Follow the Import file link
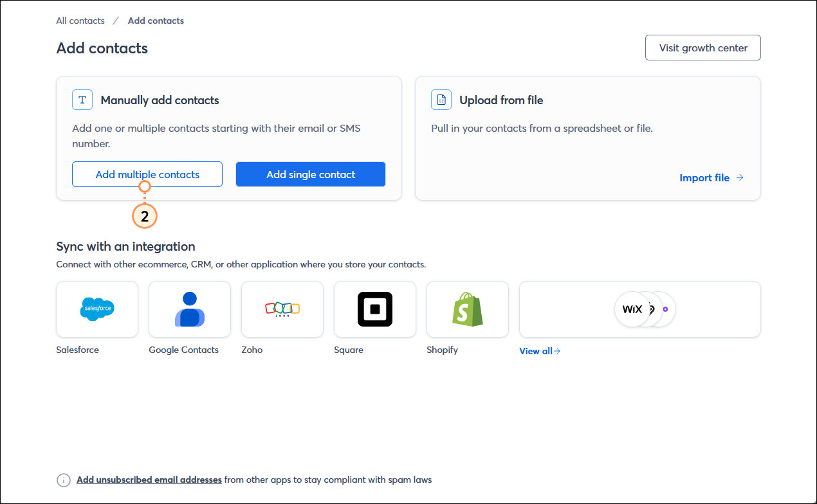 [x=704, y=177]
